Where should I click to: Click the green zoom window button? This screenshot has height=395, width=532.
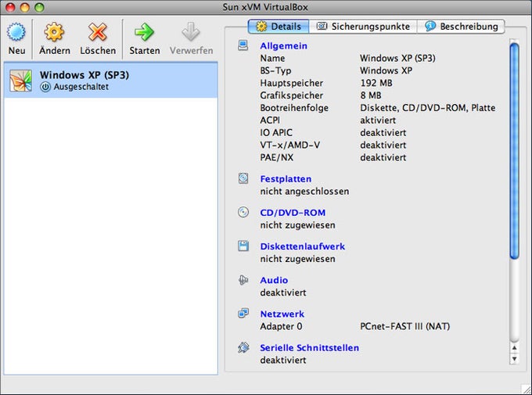pos(39,7)
